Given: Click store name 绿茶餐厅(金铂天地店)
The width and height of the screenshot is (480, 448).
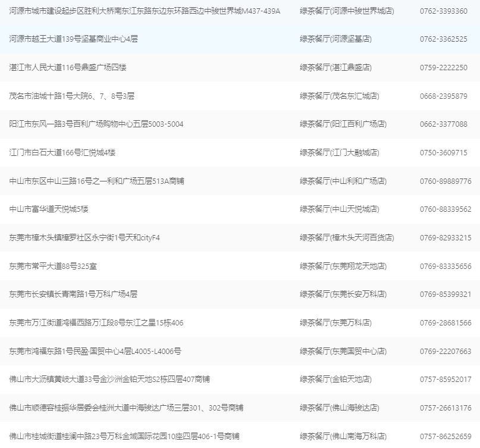Looking at the screenshot, I should click(335, 380).
